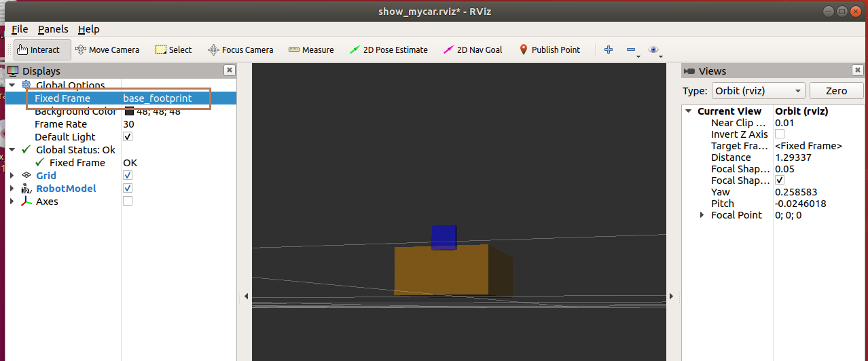This screenshot has width=868, height=361.
Task: Click the eye toolbar options icon
Action: pos(653,50)
